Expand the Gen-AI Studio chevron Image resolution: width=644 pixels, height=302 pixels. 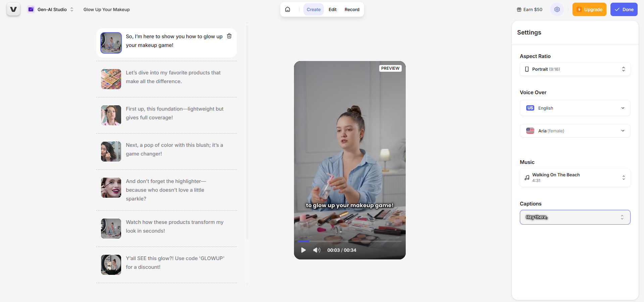coord(72,9)
